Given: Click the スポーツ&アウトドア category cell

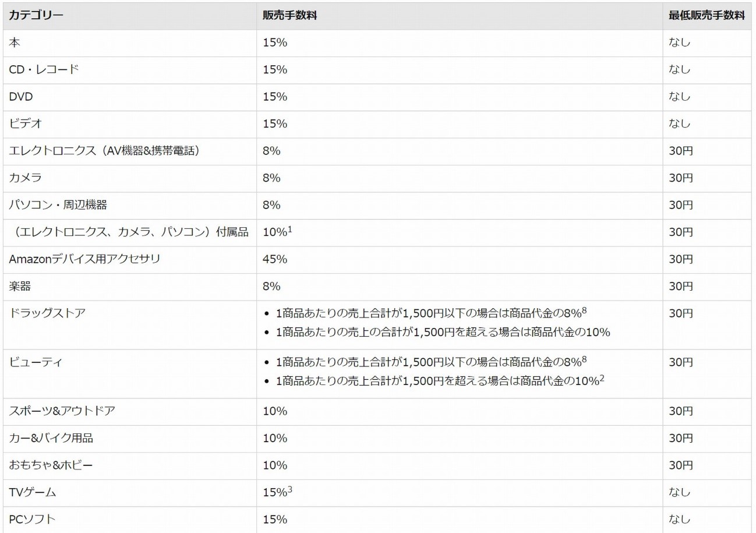Looking at the screenshot, I should tap(62, 411).
